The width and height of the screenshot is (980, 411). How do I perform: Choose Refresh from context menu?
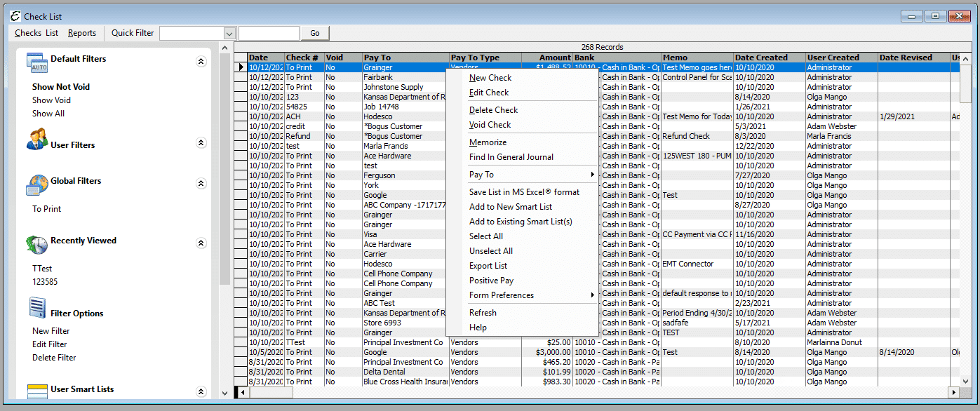click(483, 313)
